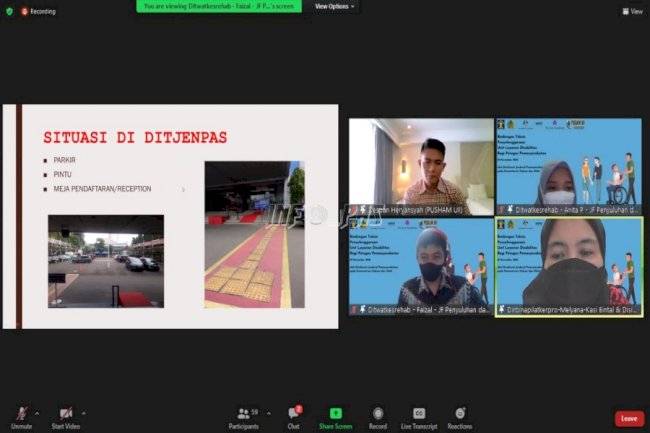
Task: Expand audio options arrow next to Unmute
Action: [37, 412]
